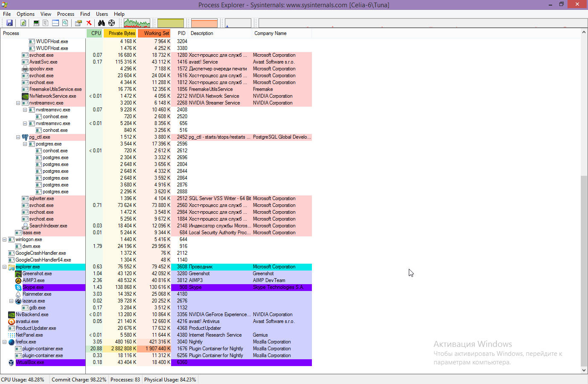Open the View menu
This screenshot has height=384, width=588.
[x=46, y=14]
